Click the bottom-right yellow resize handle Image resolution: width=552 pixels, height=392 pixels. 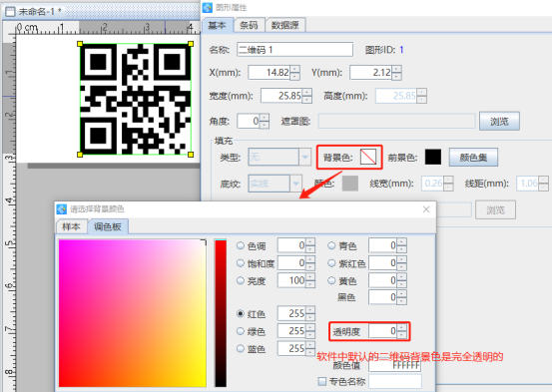tap(191, 155)
